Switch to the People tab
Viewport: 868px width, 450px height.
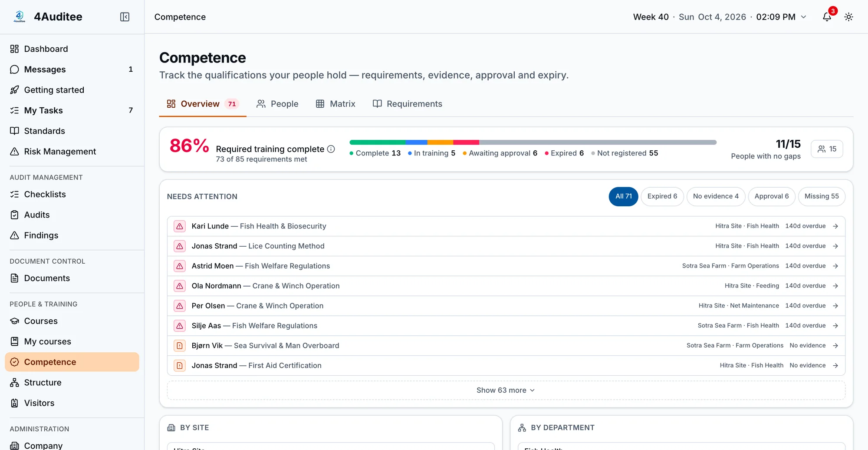[x=277, y=104]
